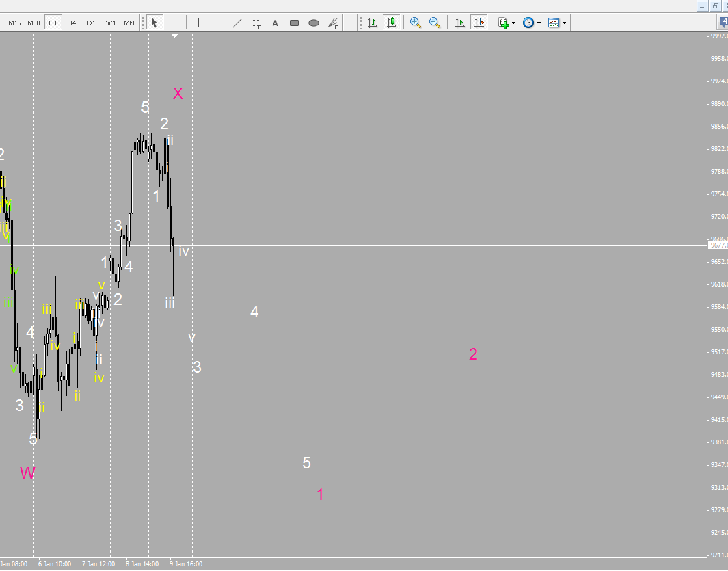Open the Templates dropdown menu

[556, 23]
